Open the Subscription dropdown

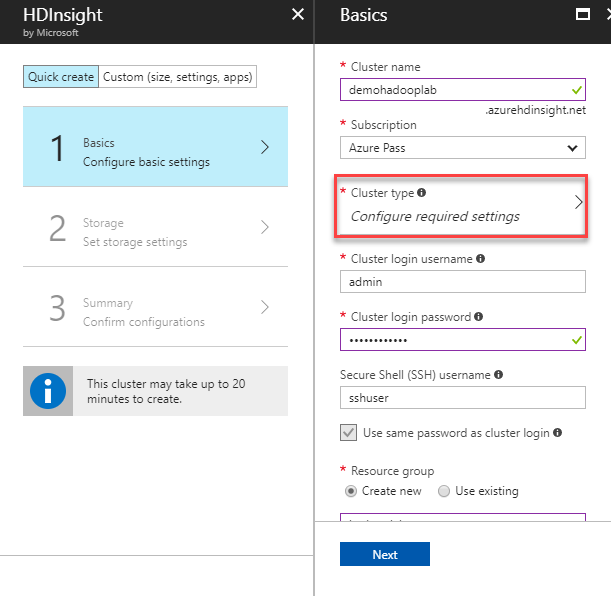(462, 148)
